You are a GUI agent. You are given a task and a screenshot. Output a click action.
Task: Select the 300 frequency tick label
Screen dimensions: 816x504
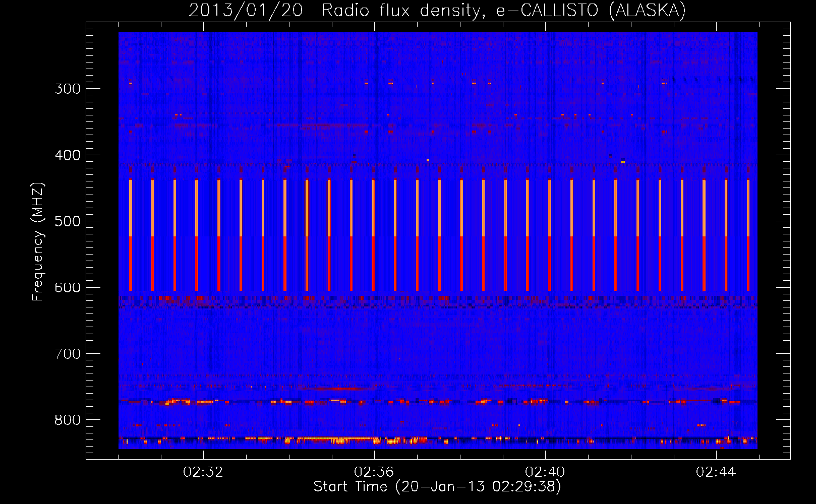(68, 89)
